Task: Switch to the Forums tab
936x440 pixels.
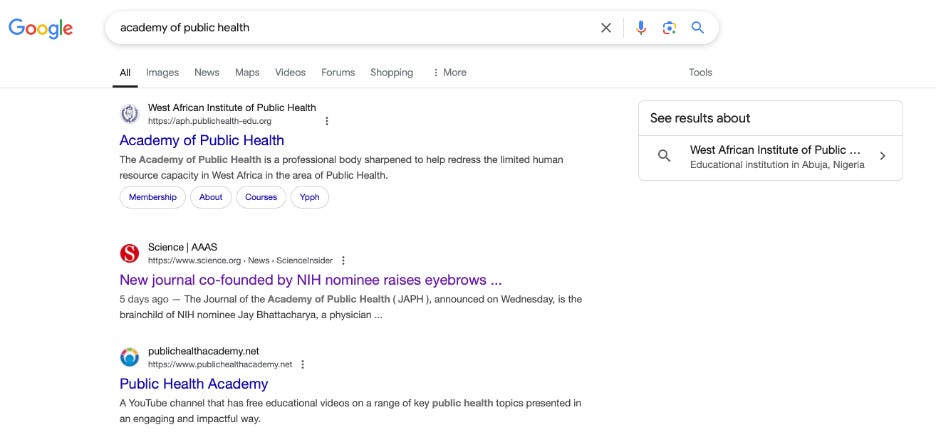Action: point(338,72)
